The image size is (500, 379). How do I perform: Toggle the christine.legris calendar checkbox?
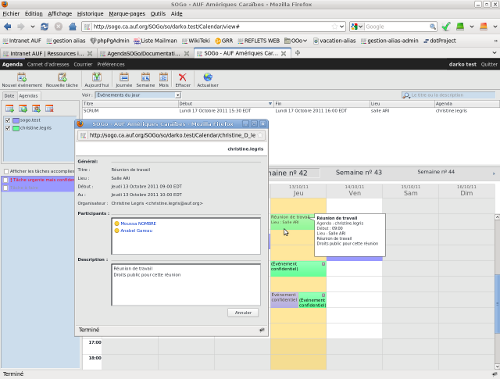(x=8, y=128)
